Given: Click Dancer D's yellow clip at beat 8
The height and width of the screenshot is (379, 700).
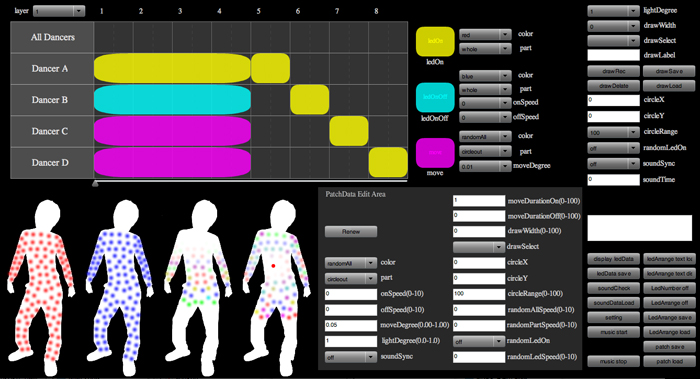Looking at the screenshot, I should (x=388, y=162).
